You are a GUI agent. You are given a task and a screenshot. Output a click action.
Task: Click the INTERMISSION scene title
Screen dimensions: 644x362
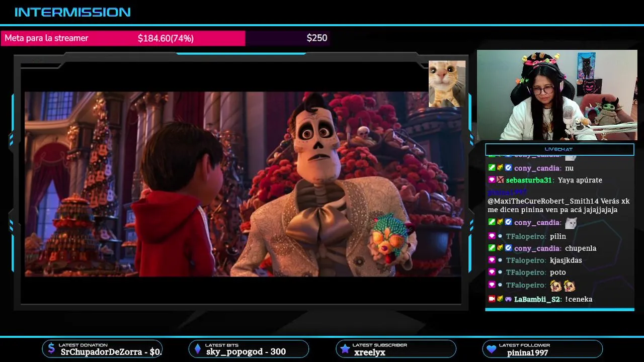[x=72, y=12]
